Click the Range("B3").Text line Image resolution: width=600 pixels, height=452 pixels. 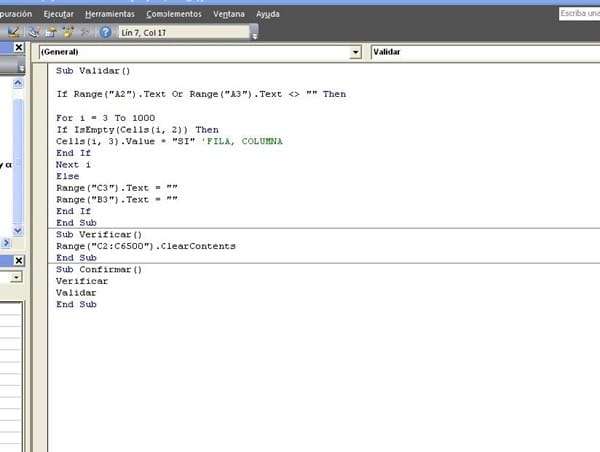tap(117, 200)
